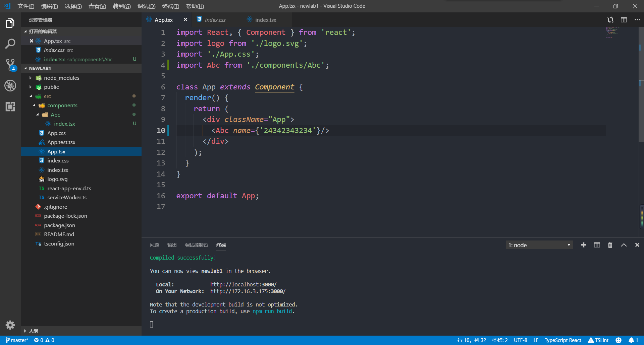The width and height of the screenshot is (644, 345).
Task: Open the 文件(F) menu
Action: pos(26,6)
